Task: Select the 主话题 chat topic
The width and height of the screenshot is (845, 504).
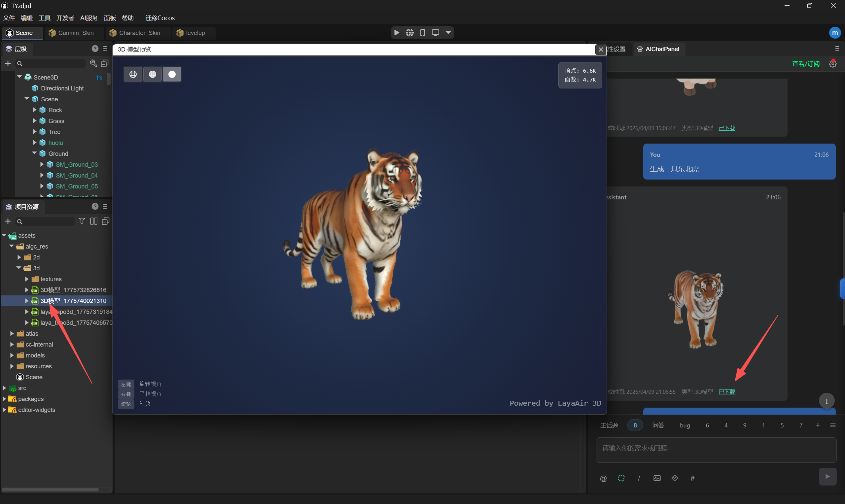Action: pos(609,425)
